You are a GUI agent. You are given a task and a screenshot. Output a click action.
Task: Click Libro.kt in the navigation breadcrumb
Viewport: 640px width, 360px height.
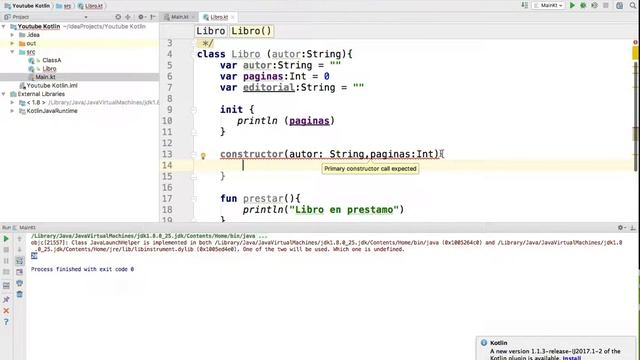click(91, 6)
